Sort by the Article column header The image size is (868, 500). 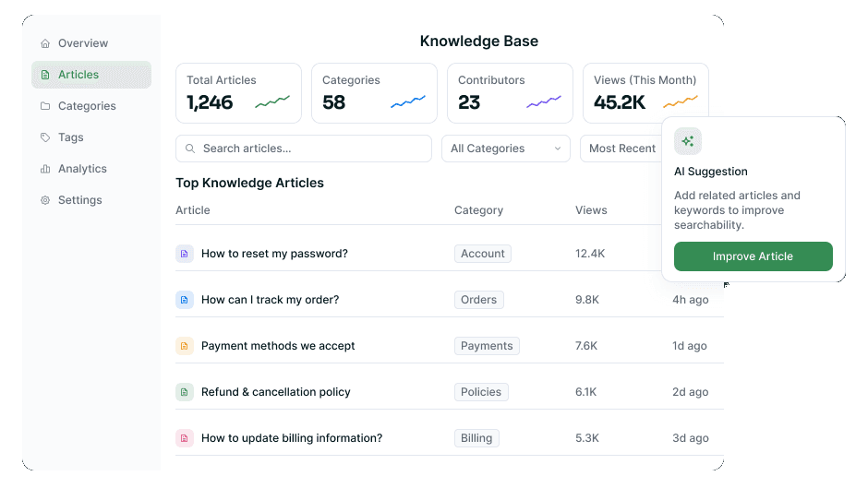[193, 210]
